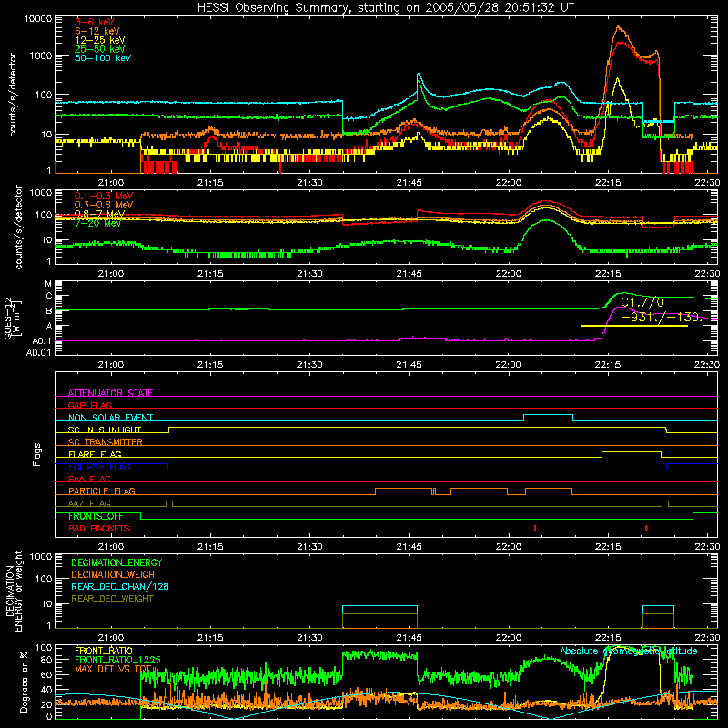Click the first red BAD_PACKETS tick mark
Viewport: 728px width, 728px height.
click(x=535, y=528)
